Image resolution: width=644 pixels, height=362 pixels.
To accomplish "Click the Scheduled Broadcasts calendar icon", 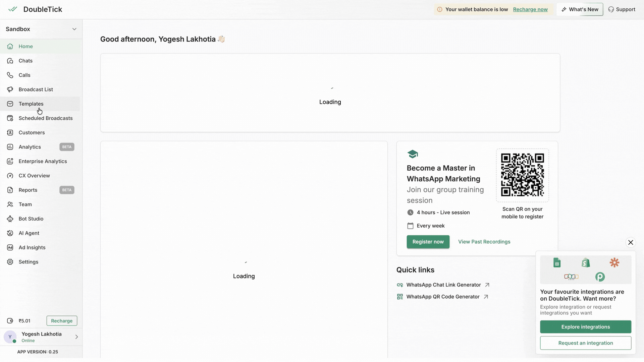I will [x=10, y=118].
